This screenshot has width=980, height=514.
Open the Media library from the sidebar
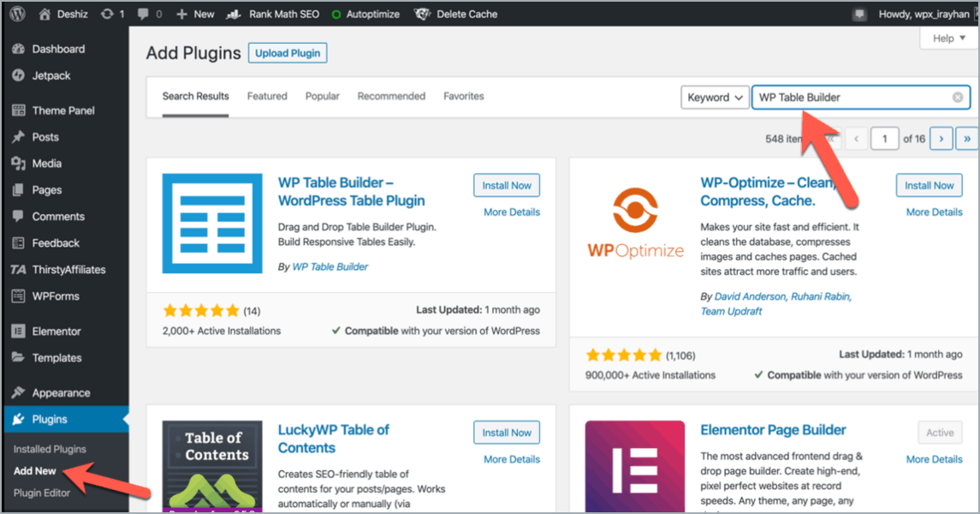pos(18,164)
